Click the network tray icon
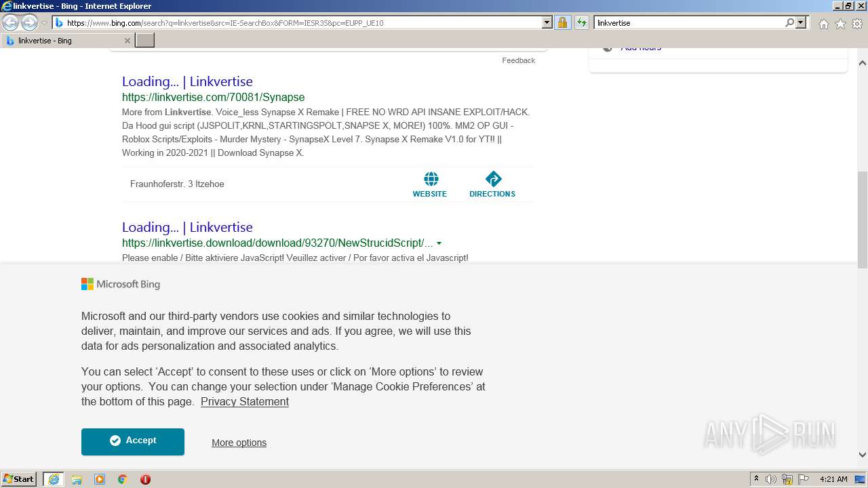 (787, 479)
